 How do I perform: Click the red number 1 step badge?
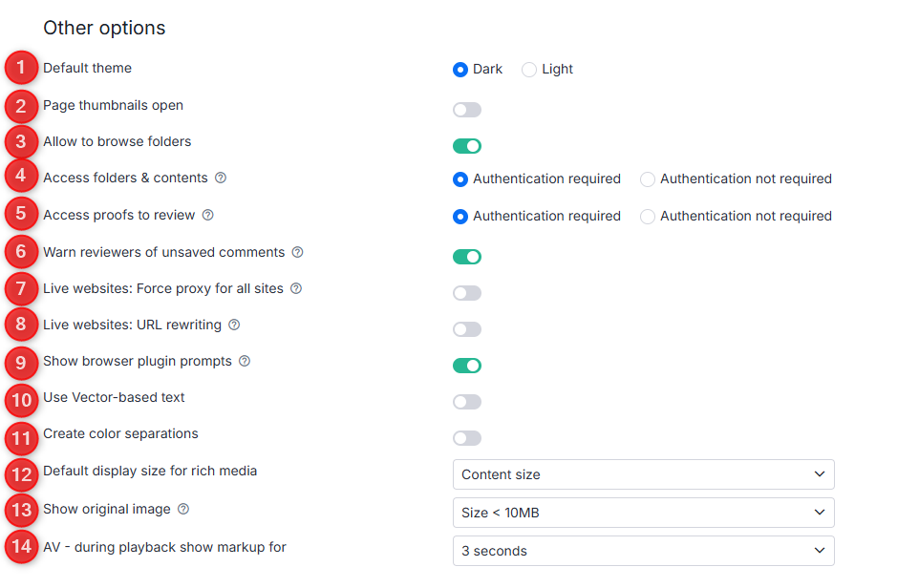pos(20,70)
